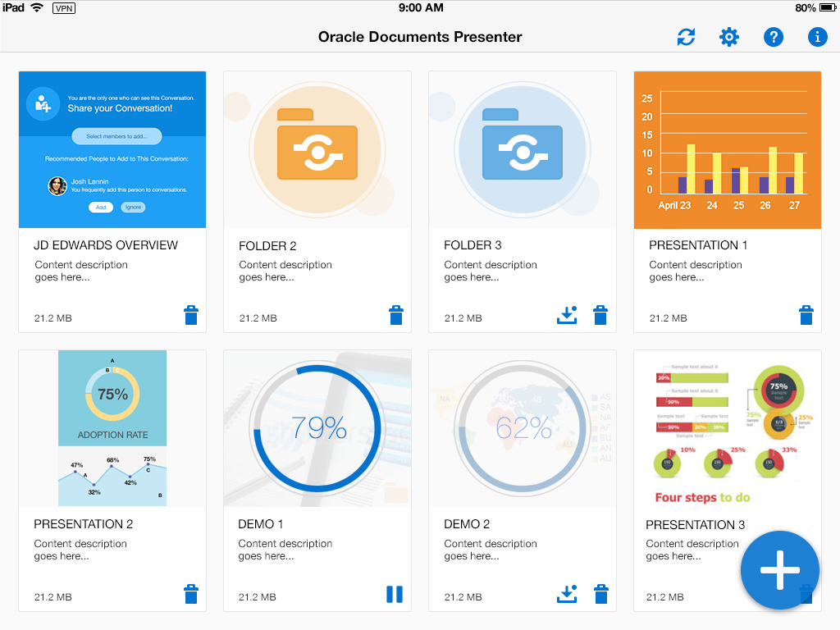Tap Add under Josh Lannin's recommendation
840x630 pixels.
point(100,207)
